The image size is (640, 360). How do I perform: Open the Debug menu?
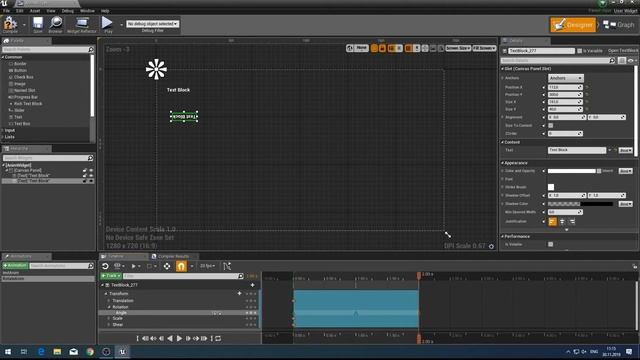68,11
